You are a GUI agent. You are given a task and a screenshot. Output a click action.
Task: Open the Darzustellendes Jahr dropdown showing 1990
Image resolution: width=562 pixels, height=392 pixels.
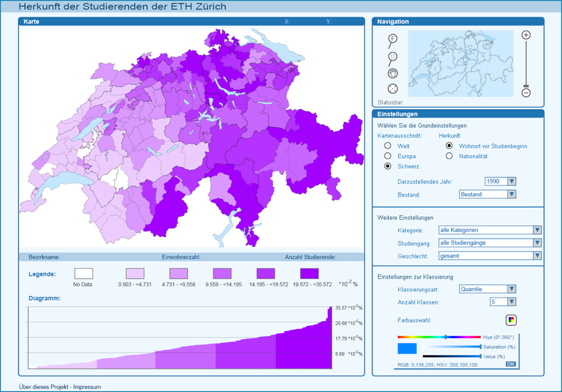point(500,181)
